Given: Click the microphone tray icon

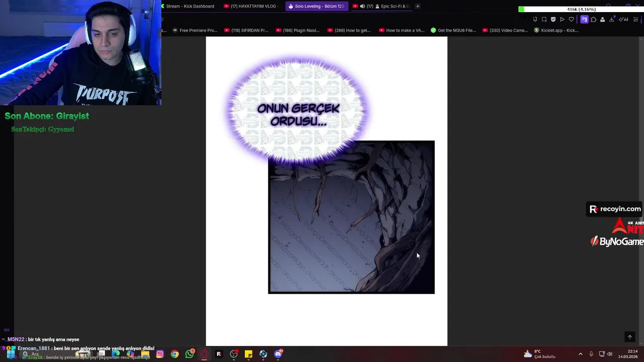Looking at the screenshot, I should point(591,354).
